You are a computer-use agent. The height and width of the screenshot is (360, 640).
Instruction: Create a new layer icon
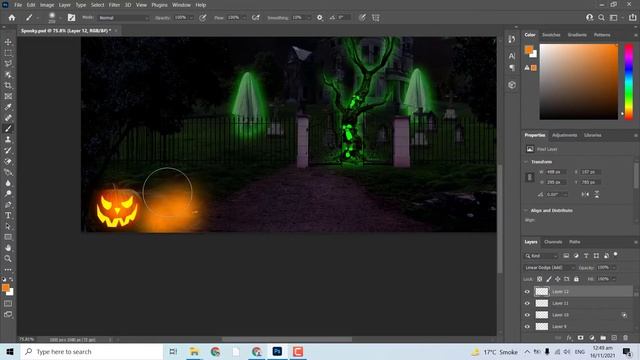click(x=614, y=338)
